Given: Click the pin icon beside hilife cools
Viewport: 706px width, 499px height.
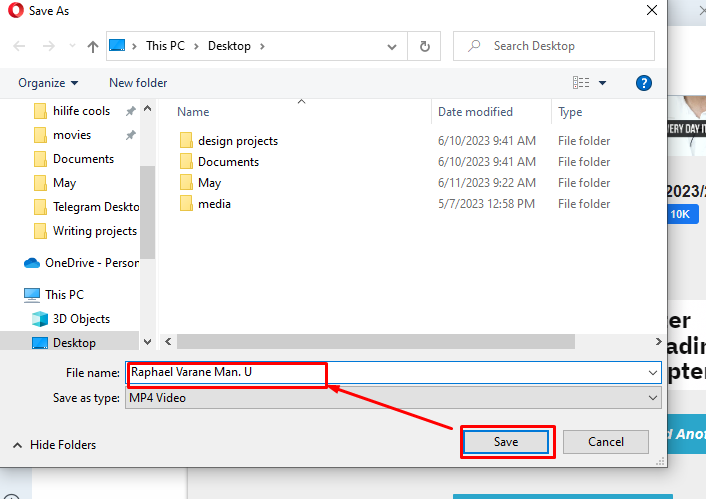Looking at the screenshot, I should click(131, 111).
